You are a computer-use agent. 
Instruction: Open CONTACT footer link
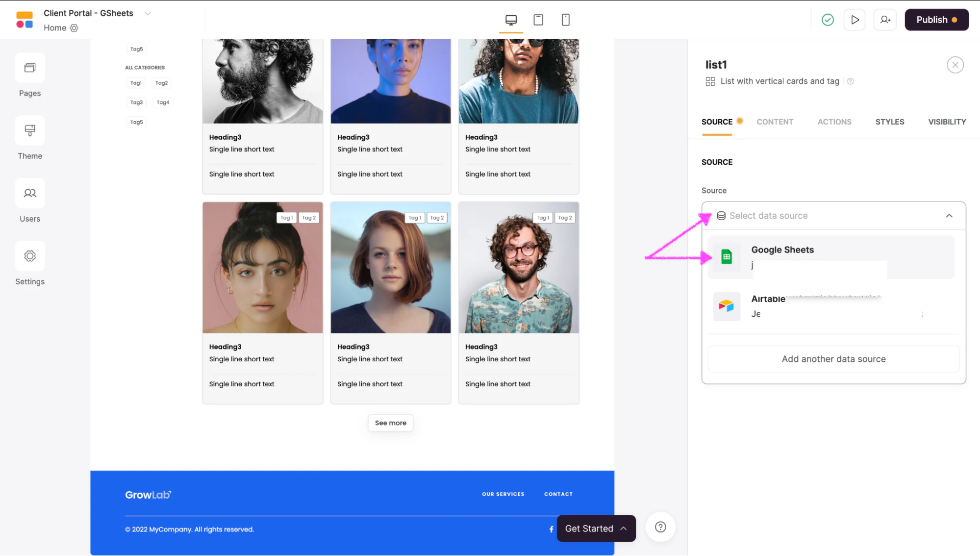[558, 494]
